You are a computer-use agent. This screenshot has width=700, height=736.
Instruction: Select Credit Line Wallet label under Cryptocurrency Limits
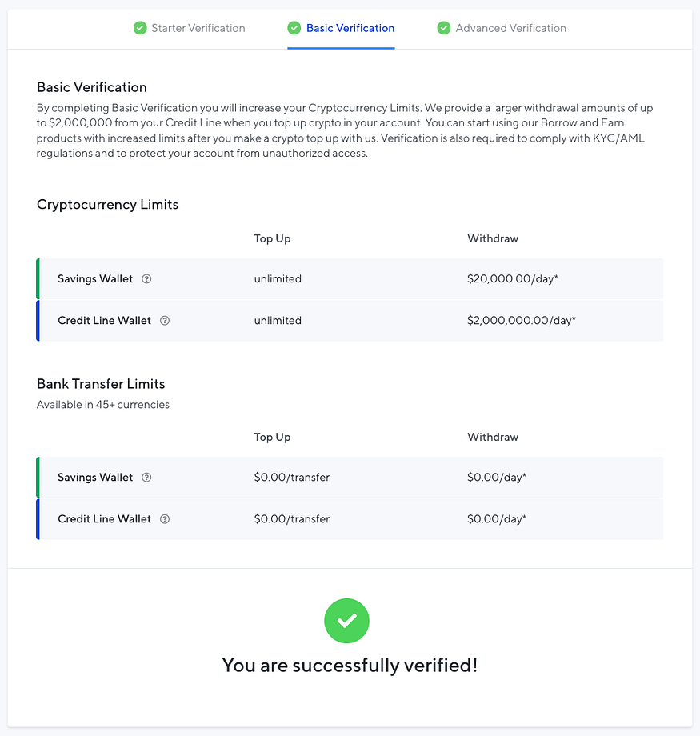click(104, 321)
